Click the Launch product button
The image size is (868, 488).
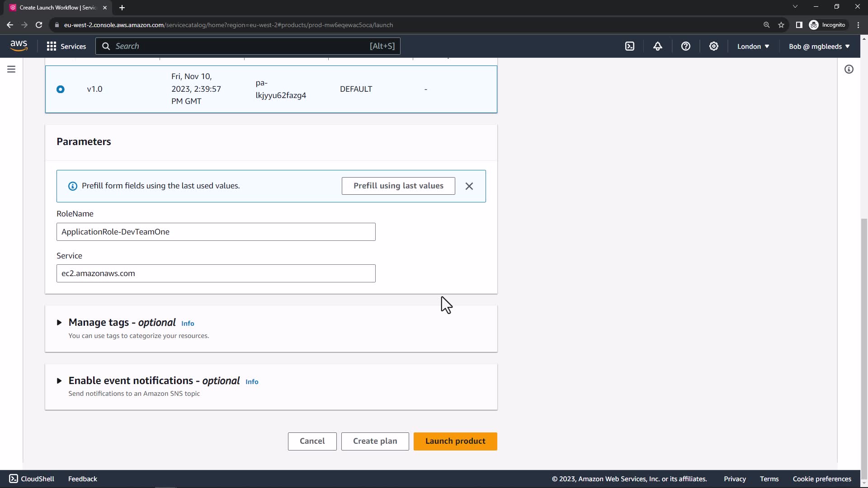click(455, 441)
